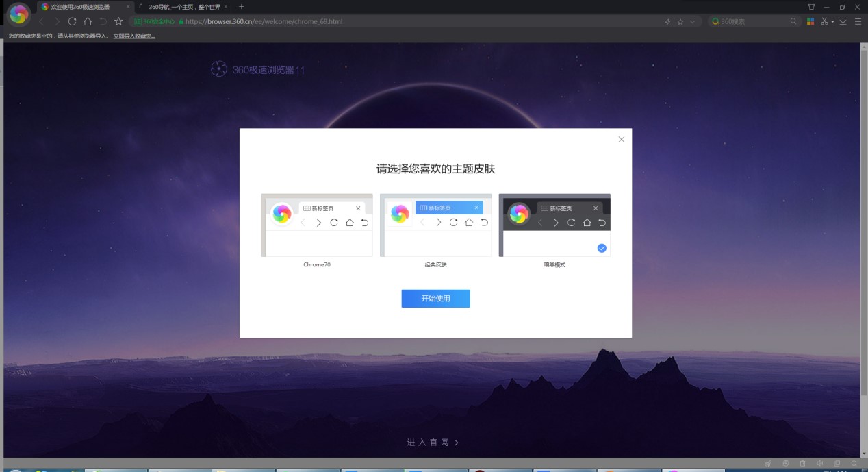Open the screenshot scissors tool
This screenshot has width=868, height=472.
point(824,21)
